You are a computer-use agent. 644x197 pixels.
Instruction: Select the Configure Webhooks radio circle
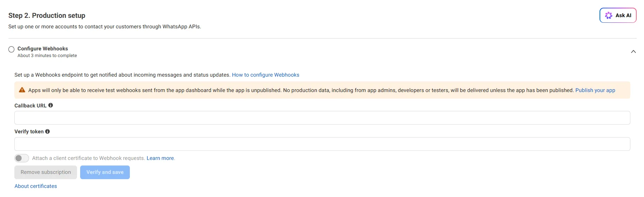(12, 49)
